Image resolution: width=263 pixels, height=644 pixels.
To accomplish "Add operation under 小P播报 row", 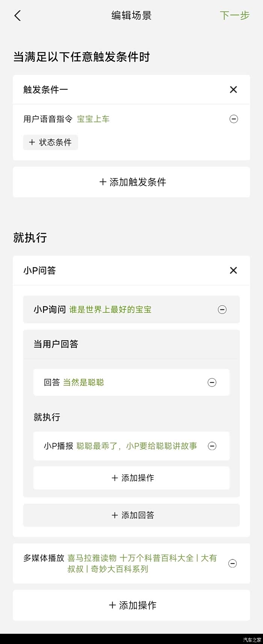I will (131, 478).
